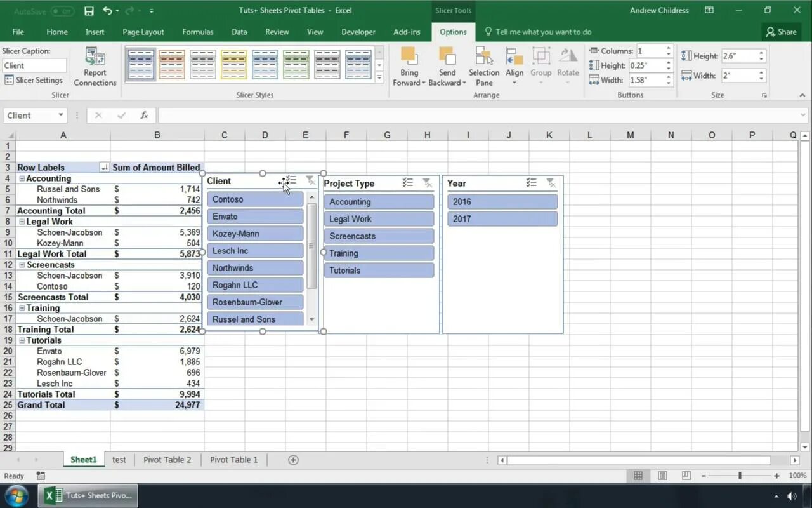Viewport: 812px width, 508px height.
Task: Filter by year 2017
Action: pos(502,219)
